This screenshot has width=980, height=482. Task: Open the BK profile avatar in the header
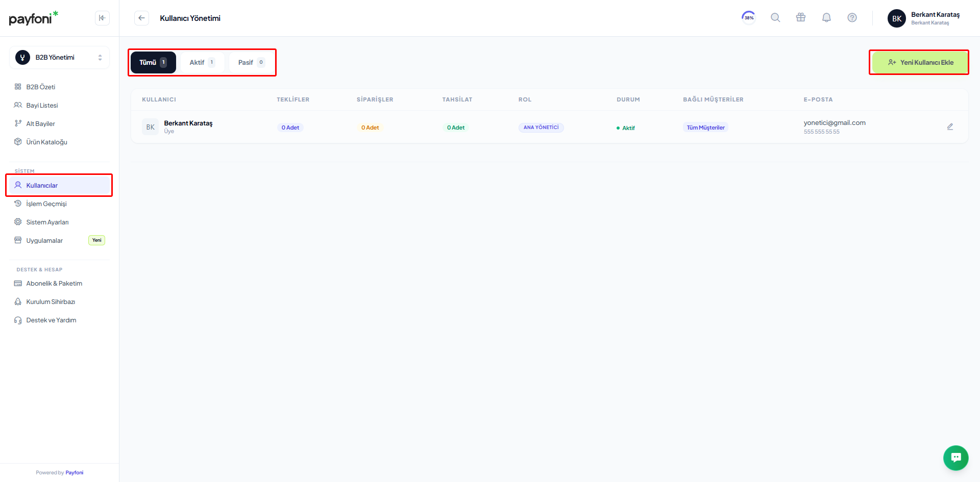pyautogui.click(x=897, y=18)
